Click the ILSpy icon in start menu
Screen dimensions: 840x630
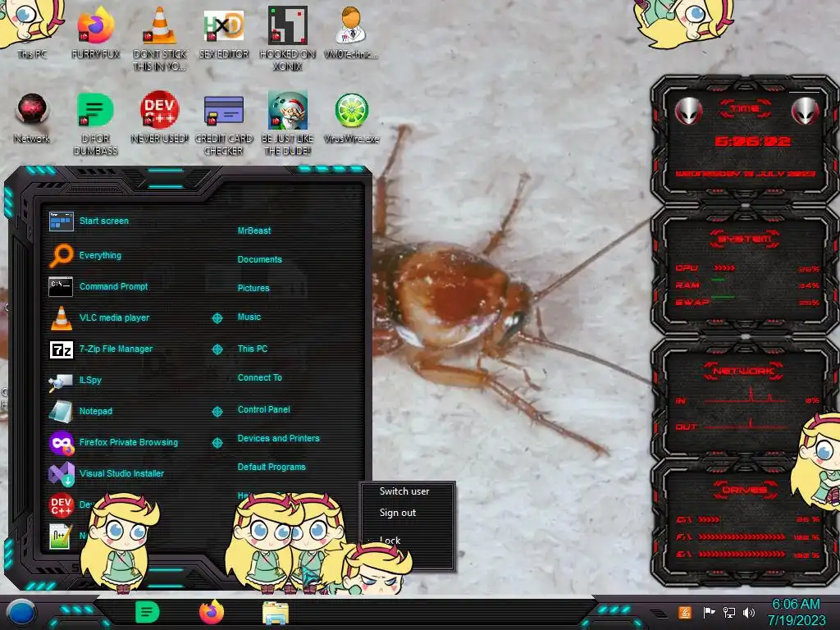pos(61,381)
